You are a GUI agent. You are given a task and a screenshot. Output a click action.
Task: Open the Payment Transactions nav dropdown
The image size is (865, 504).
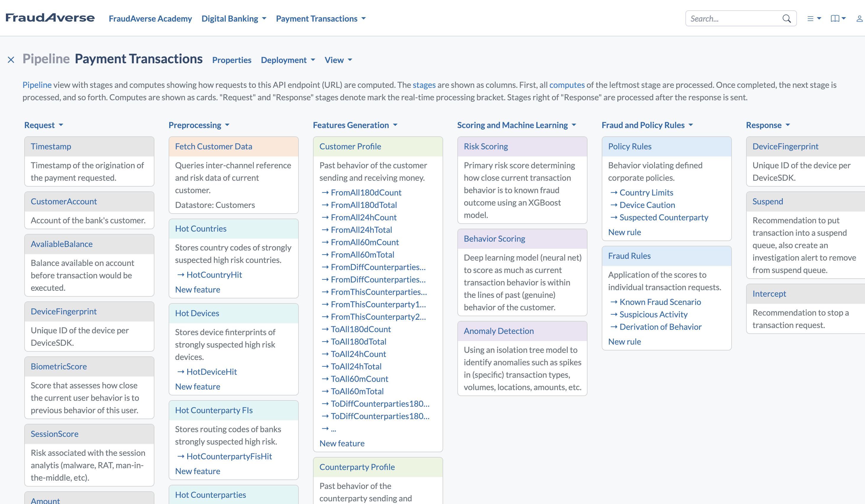[321, 19]
